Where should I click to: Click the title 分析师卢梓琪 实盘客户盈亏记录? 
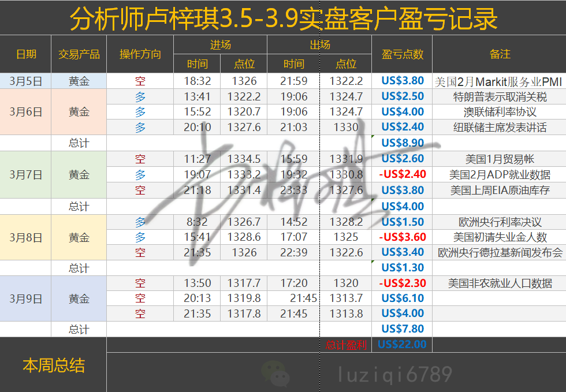(x=283, y=19)
